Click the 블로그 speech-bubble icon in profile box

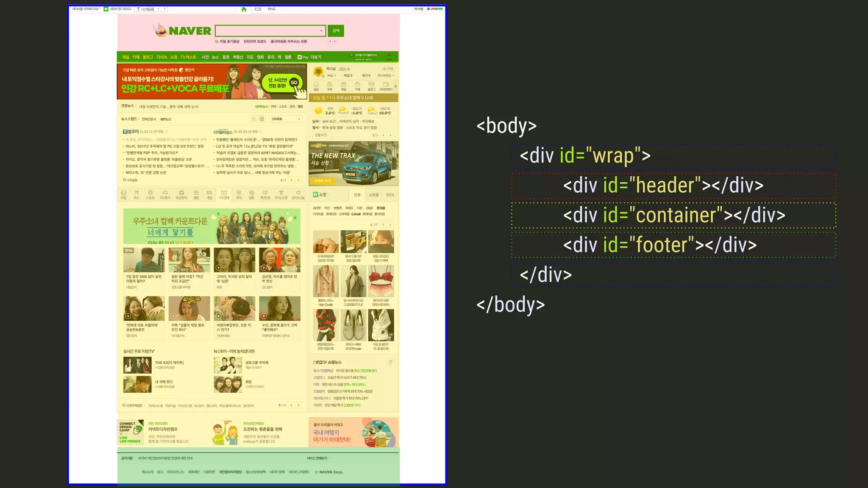pyautogui.click(x=371, y=85)
